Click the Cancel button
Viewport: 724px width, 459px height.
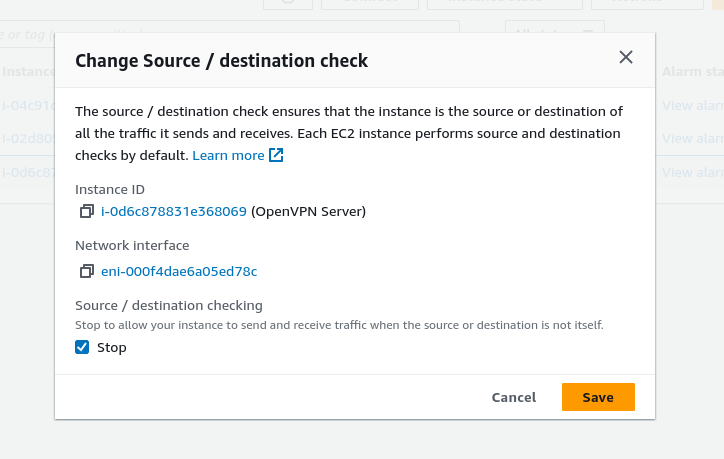pyautogui.click(x=513, y=397)
